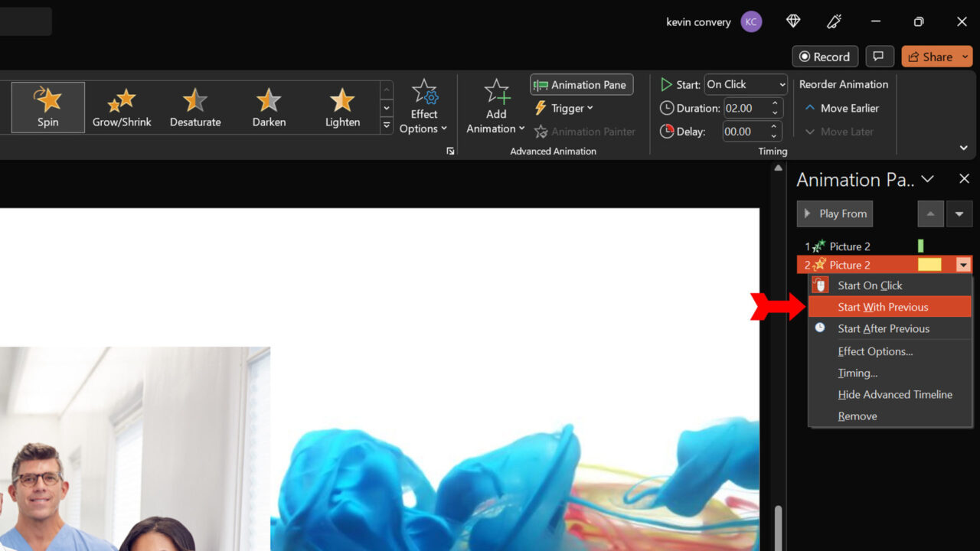Image resolution: width=980 pixels, height=551 pixels.
Task: Open more animation gallery options
Action: (387, 124)
